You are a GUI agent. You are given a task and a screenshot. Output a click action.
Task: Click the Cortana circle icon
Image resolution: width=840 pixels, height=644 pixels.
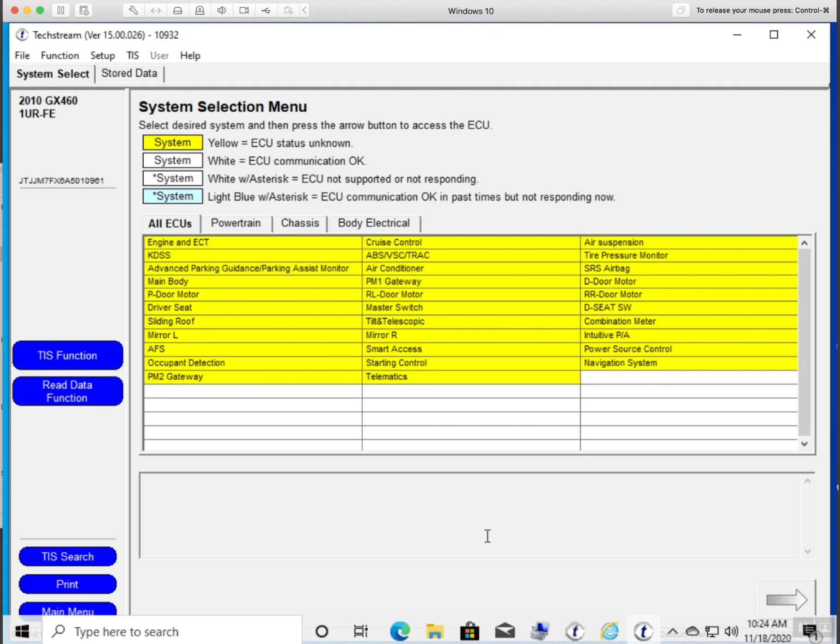click(322, 631)
